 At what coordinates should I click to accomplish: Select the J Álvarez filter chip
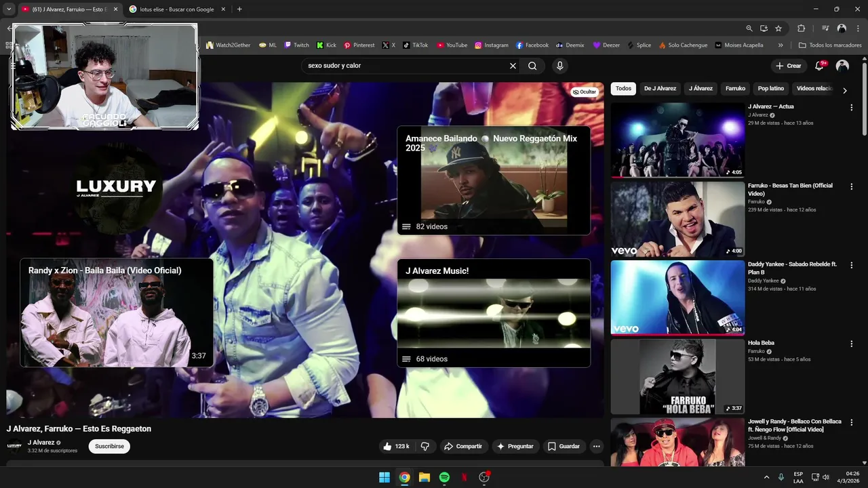pyautogui.click(x=701, y=89)
